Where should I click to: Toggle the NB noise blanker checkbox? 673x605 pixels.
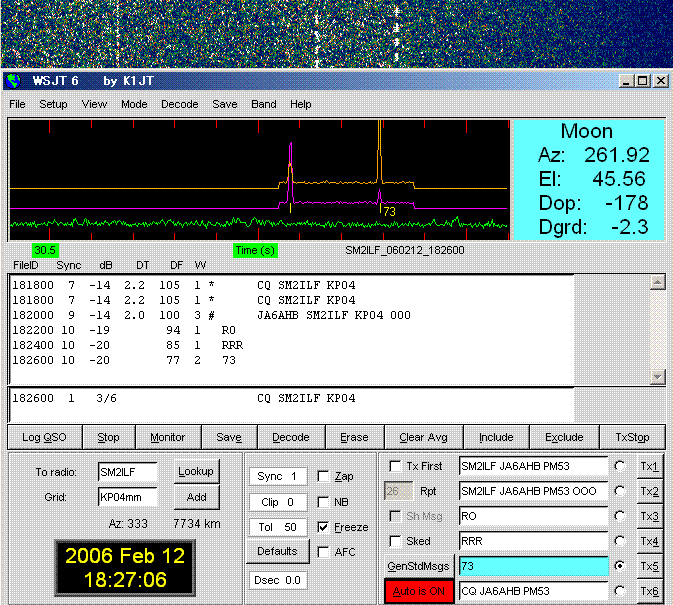click(323, 502)
